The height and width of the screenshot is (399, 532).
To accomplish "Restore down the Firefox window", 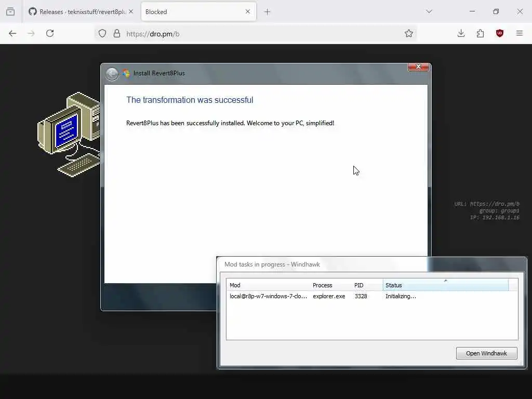I will (x=496, y=11).
